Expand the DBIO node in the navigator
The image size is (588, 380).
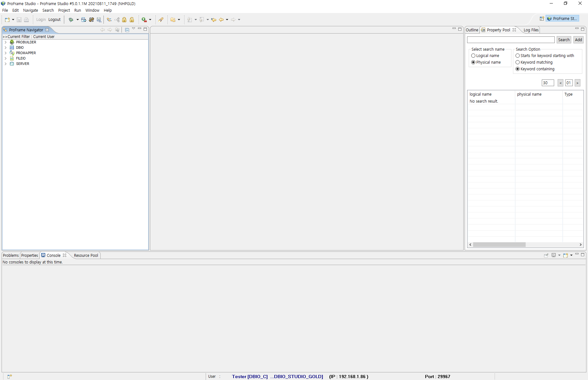pos(5,47)
